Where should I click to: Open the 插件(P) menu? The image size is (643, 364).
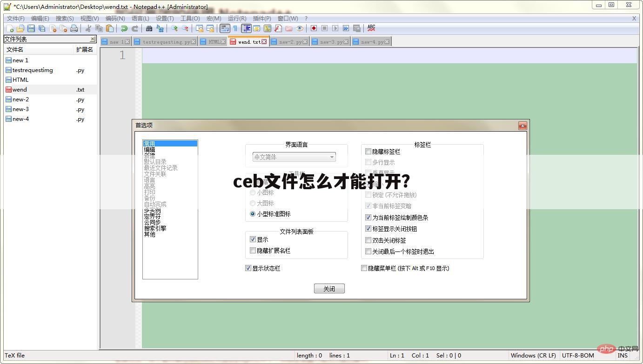pyautogui.click(x=262, y=19)
